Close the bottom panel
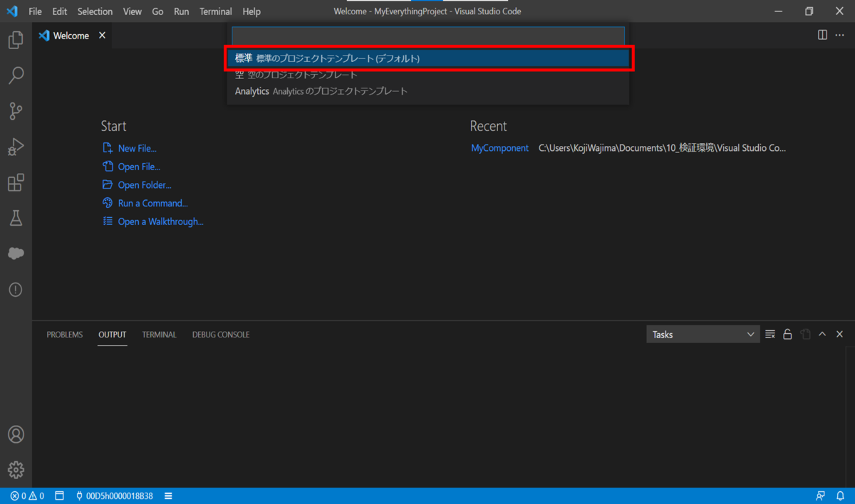The width and height of the screenshot is (855, 504). click(839, 334)
